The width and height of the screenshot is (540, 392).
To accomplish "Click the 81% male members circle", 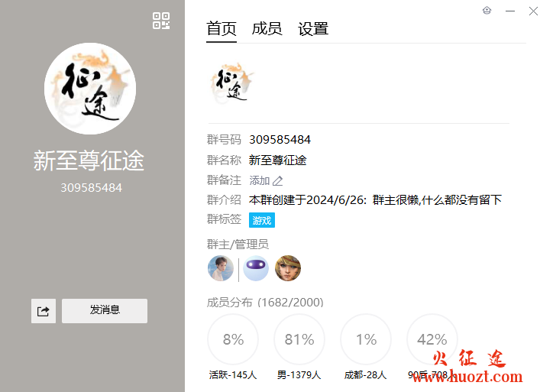I will [x=299, y=339].
